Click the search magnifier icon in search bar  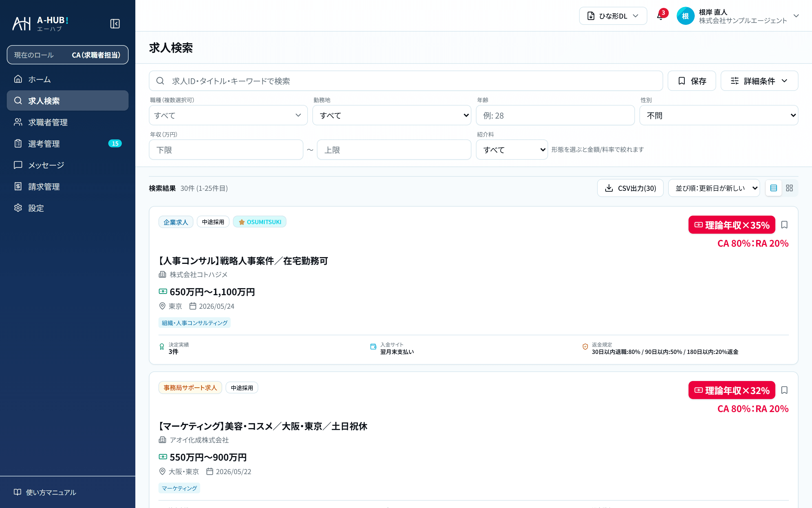tap(160, 81)
